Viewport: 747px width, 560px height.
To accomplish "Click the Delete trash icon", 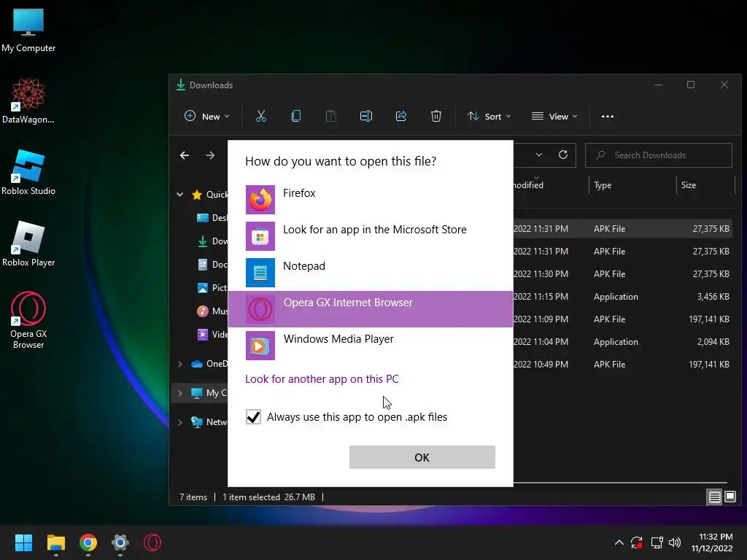I will (x=436, y=116).
